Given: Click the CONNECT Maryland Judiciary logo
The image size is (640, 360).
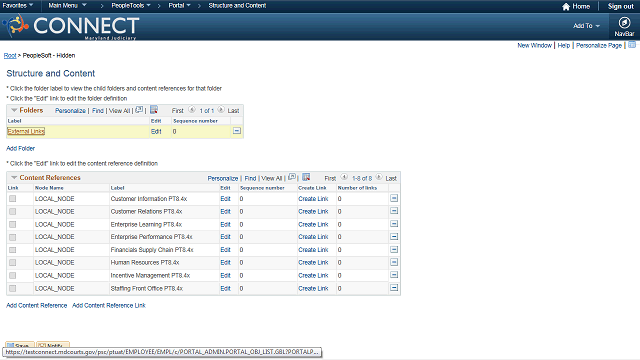Looking at the screenshot, I should (x=72, y=27).
